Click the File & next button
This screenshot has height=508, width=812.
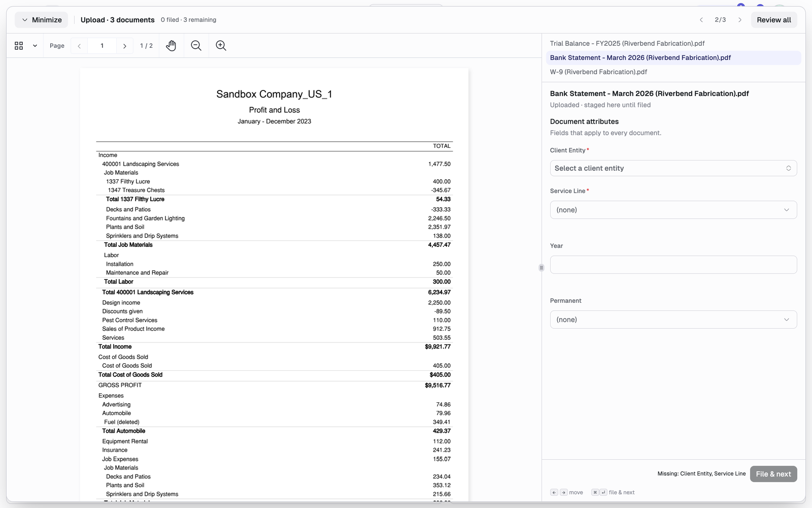point(773,474)
